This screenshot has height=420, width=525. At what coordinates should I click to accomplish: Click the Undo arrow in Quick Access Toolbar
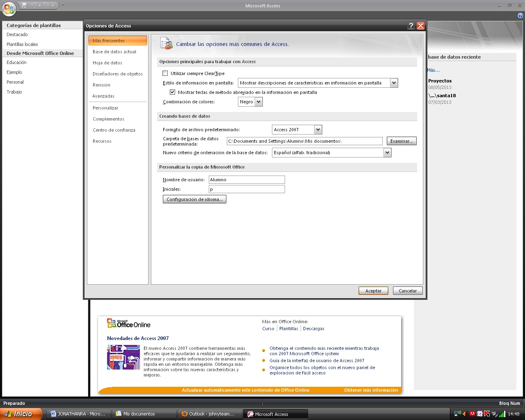(x=34, y=5)
